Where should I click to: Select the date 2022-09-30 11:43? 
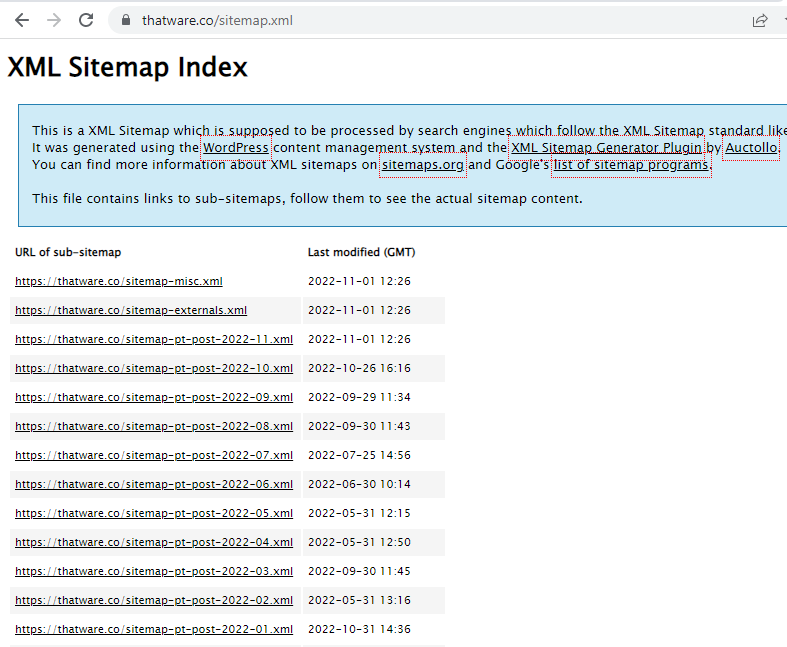click(x=359, y=426)
